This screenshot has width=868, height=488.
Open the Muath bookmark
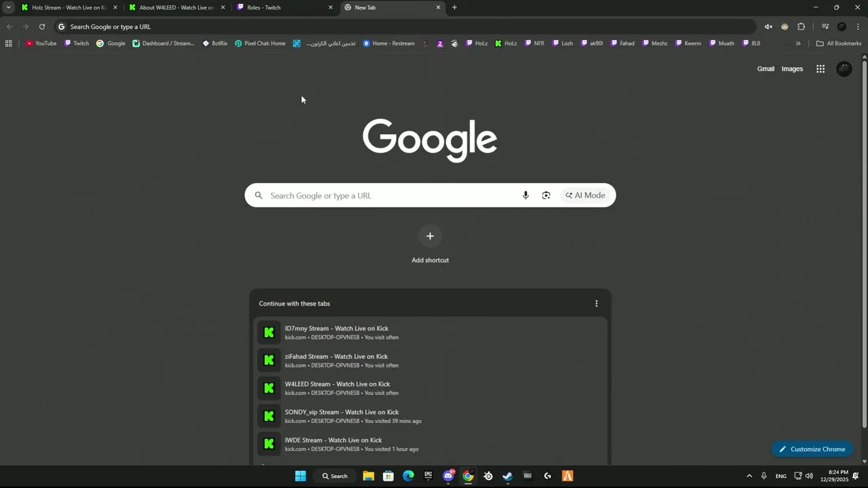[722, 43]
